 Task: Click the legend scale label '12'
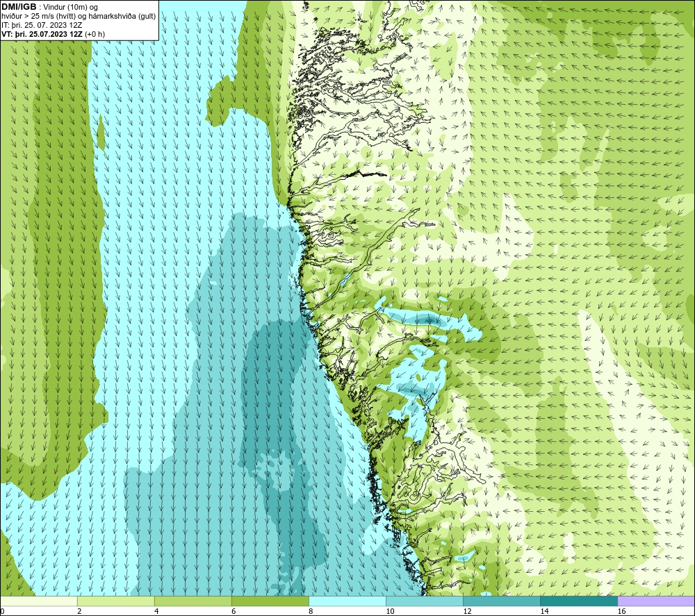click(467, 611)
